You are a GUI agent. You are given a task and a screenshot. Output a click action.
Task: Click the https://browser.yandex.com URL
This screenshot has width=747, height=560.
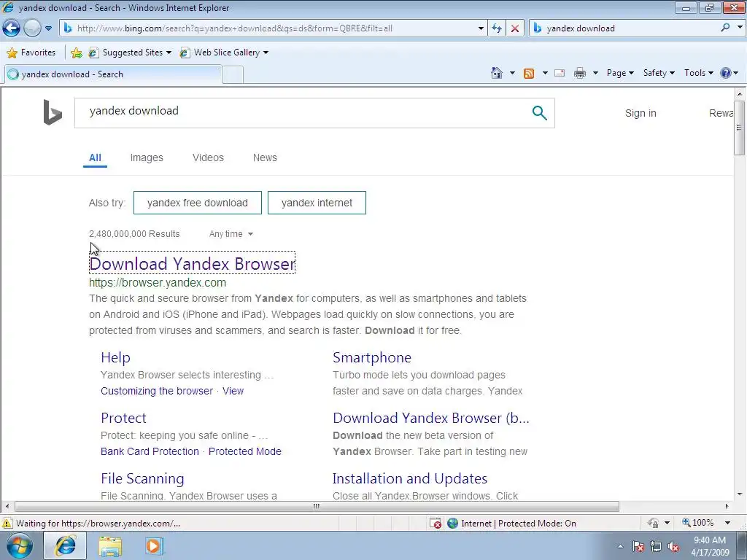point(158,283)
